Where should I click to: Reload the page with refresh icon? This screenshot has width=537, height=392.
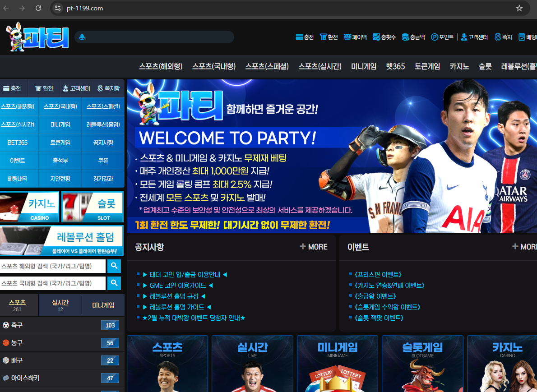point(38,8)
